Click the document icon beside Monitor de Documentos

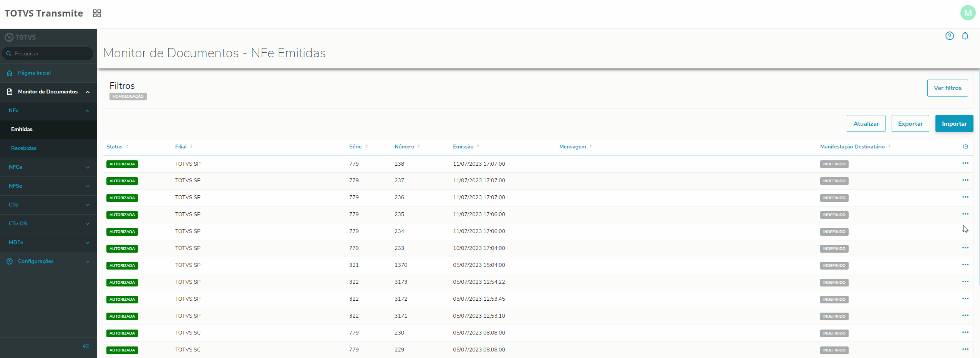pyautogui.click(x=10, y=92)
